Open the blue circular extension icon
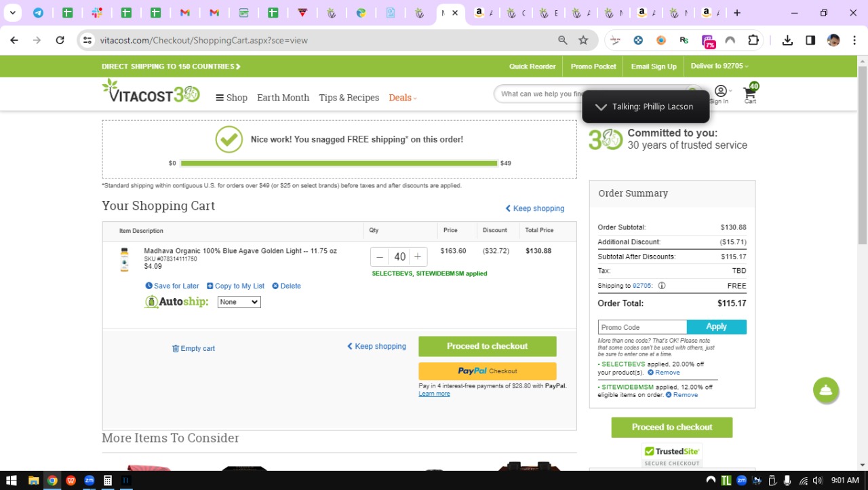This screenshot has height=490, width=868. (x=638, y=40)
